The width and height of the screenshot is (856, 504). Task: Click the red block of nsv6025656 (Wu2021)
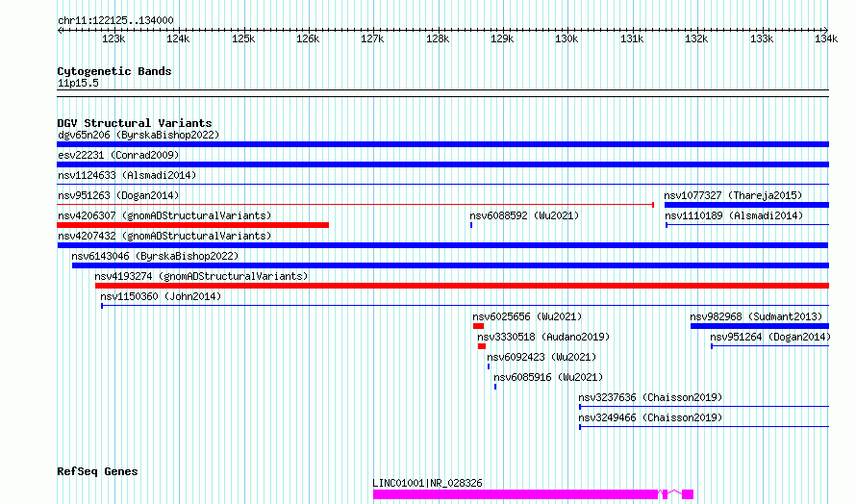[x=478, y=326]
